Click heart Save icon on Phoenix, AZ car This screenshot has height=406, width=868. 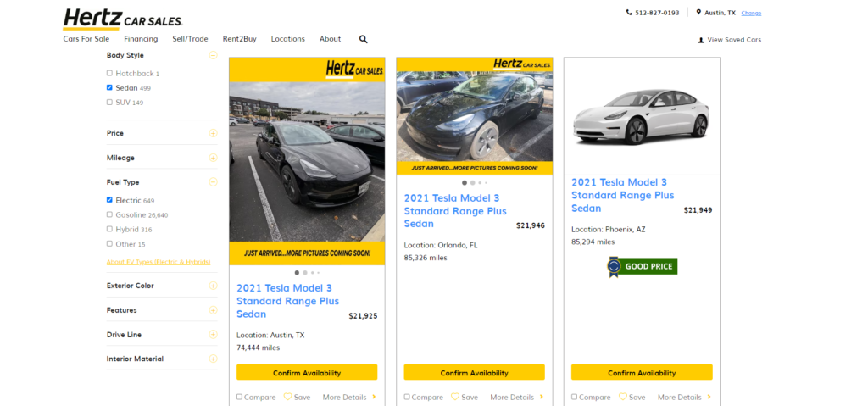[623, 397]
